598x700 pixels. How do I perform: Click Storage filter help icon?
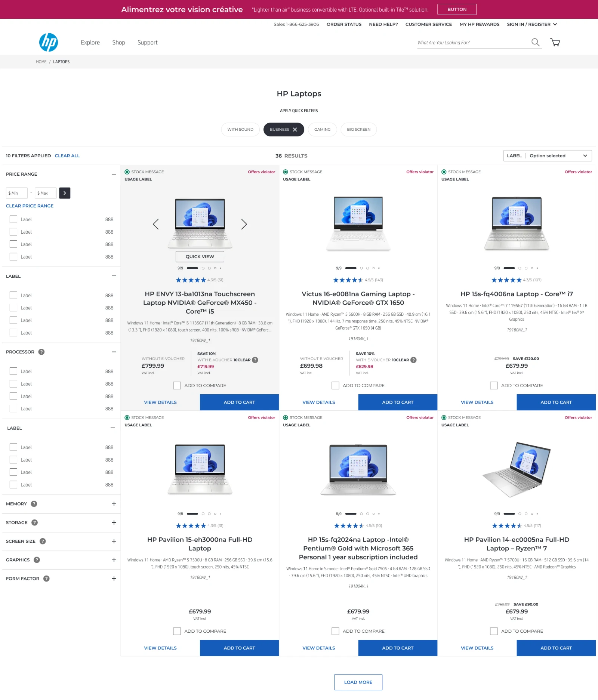(34, 522)
